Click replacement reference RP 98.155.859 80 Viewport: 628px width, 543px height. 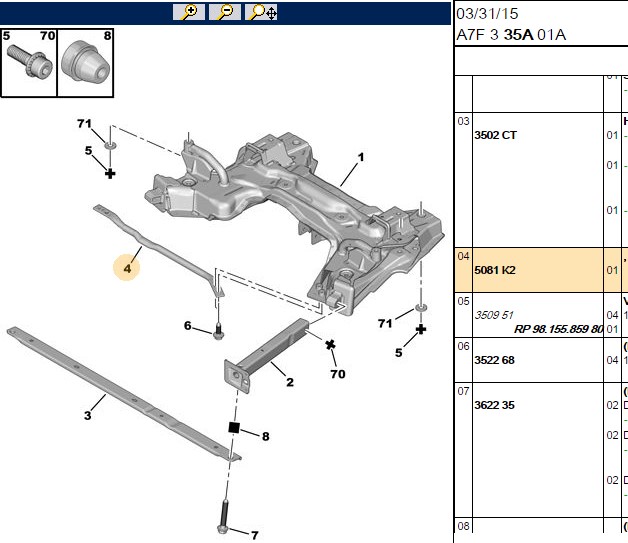point(558,329)
